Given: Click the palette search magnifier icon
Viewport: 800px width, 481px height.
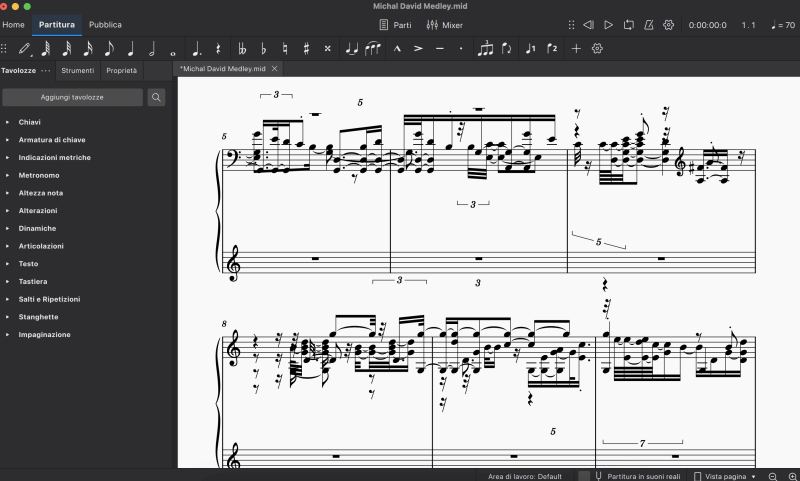Looking at the screenshot, I should click(x=157, y=97).
